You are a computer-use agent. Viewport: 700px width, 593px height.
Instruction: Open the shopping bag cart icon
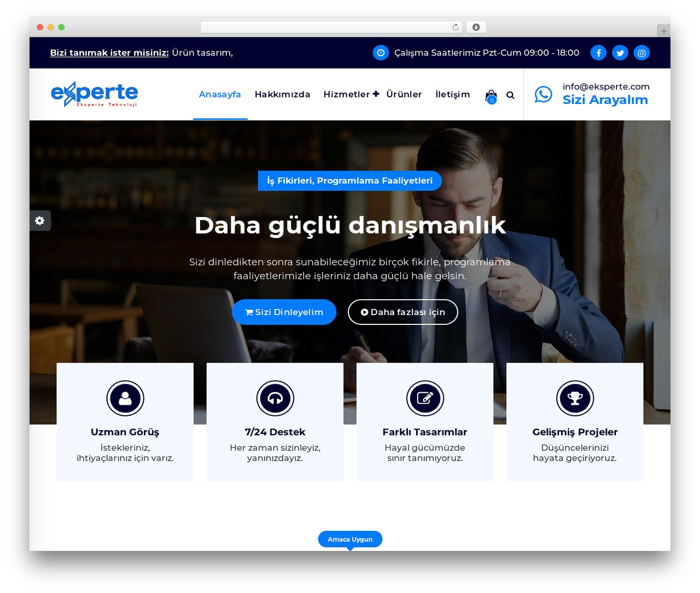coord(491,96)
